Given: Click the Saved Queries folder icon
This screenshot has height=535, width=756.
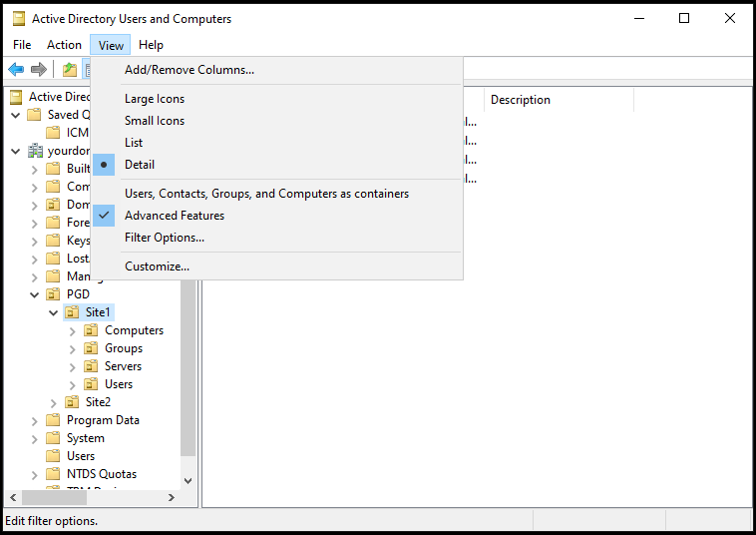Looking at the screenshot, I should [x=34, y=115].
